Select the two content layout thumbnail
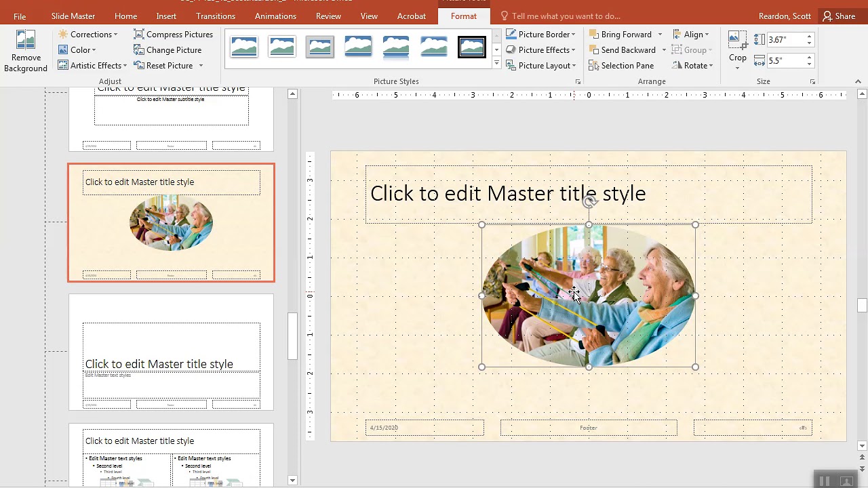The width and height of the screenshot is (868, 488). [171, 454]
